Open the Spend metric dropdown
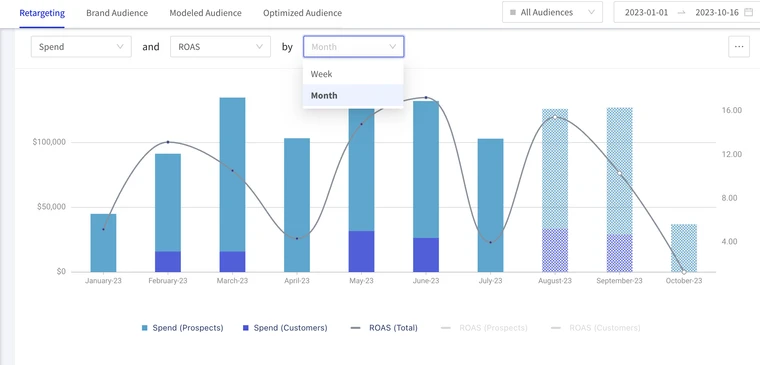This screenshot has height=365, width=760. (x=81, y=47)
